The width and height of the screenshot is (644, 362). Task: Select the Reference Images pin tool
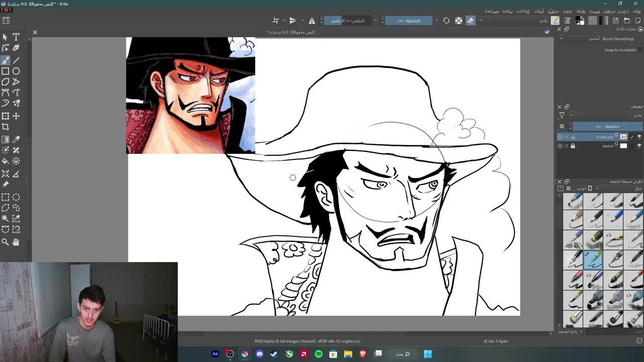(6, 185)
